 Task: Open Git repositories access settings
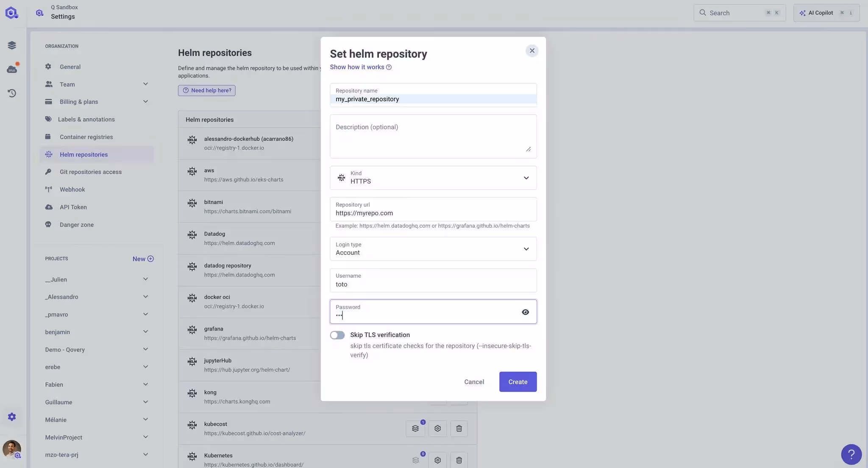97,172
